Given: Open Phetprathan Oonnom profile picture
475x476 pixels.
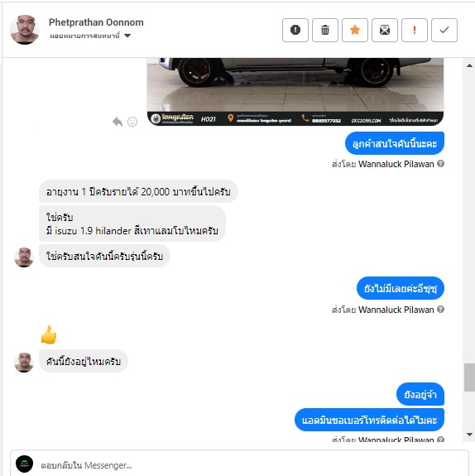Looking at the screenshot, I should [x=25, y=30].
